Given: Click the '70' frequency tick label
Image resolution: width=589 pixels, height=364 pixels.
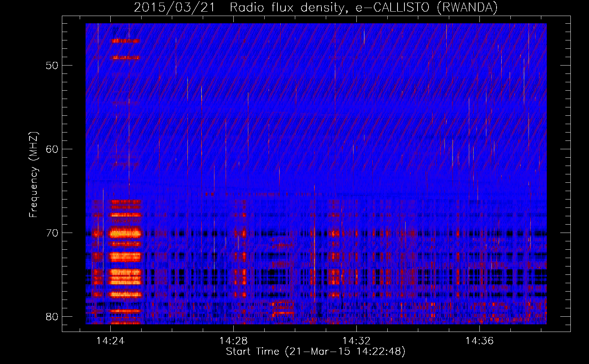Looking at the screenshot, I should coord(52,233).
